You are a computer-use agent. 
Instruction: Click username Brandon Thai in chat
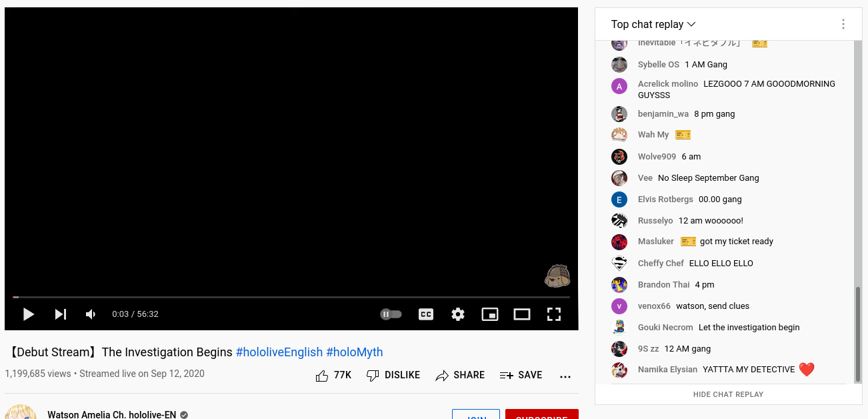pyautogui.click(x=664, y=285)
